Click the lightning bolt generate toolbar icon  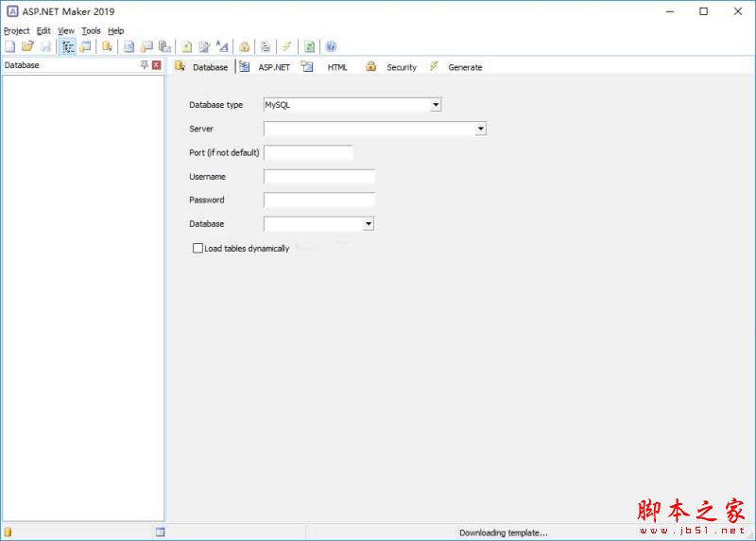(287, 46)
